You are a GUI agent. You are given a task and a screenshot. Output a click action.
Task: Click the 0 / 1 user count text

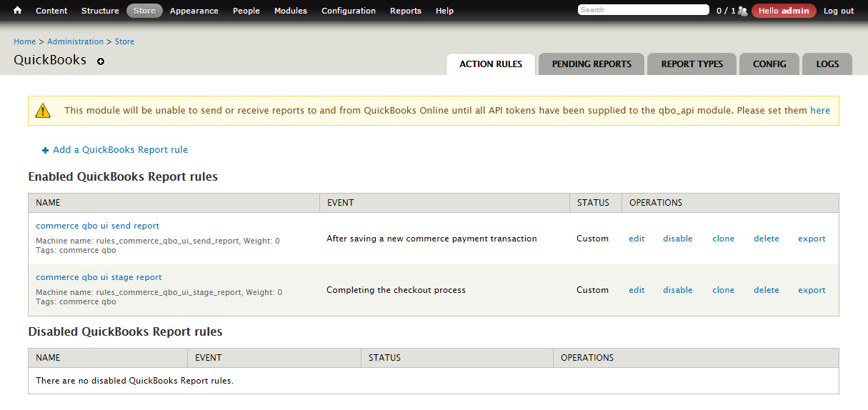click(726, 11)
